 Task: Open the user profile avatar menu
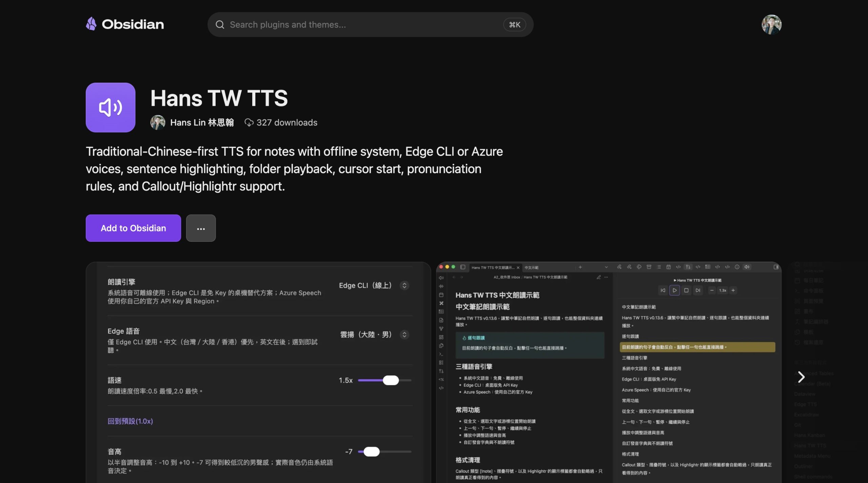771,24
